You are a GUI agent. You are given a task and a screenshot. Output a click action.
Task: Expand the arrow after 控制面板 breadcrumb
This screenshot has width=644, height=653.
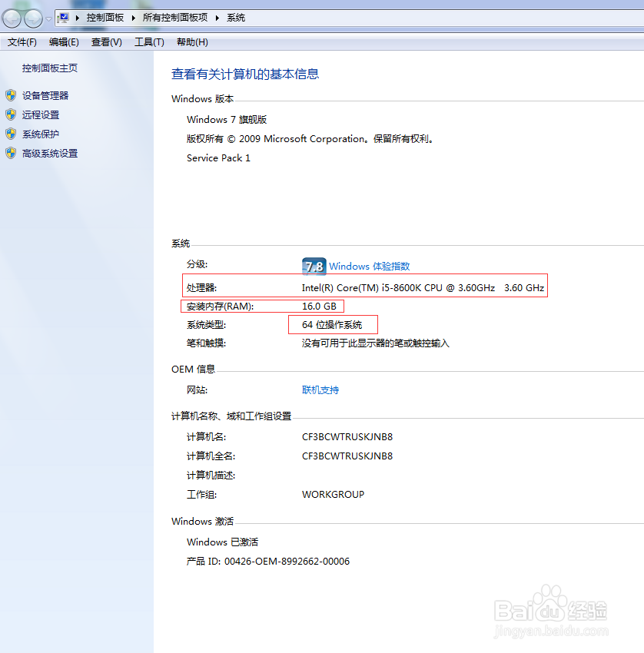point(133,18)
